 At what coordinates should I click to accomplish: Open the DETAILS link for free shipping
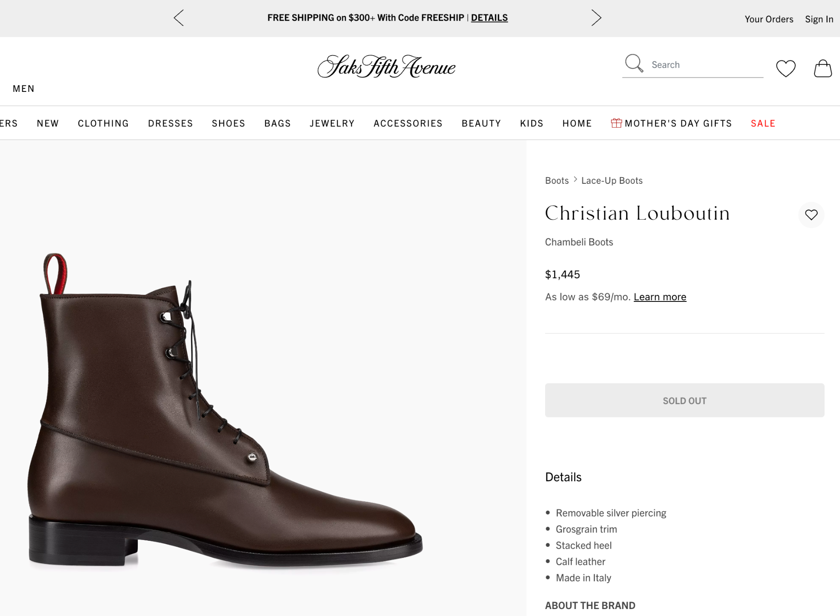click(489, 17)
